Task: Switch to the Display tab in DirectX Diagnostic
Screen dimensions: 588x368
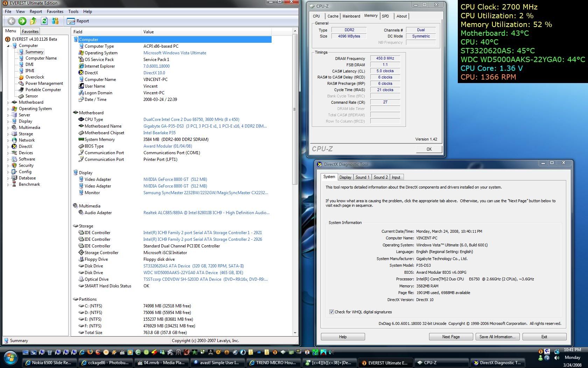Action: point(345,177)
